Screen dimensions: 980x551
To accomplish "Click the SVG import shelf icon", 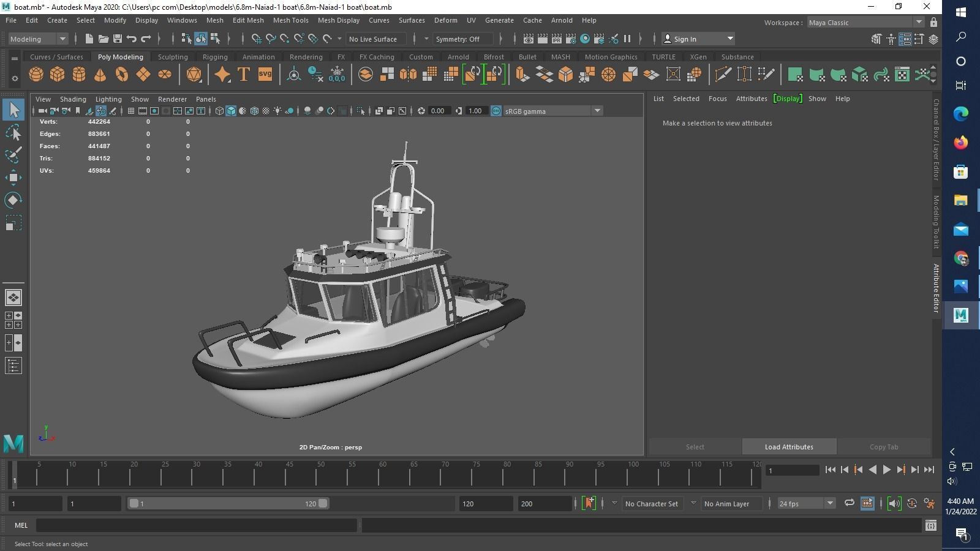I will 265,75.
